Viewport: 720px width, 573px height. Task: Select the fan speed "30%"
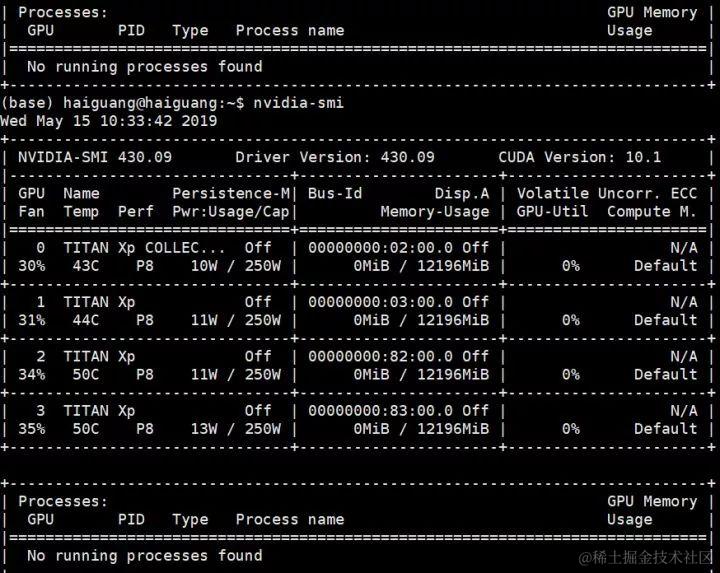32,266
